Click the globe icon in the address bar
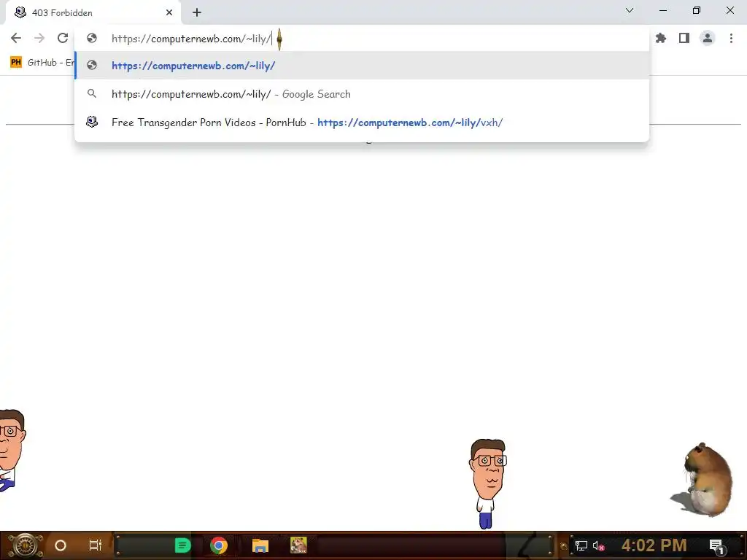 [92, 38]
